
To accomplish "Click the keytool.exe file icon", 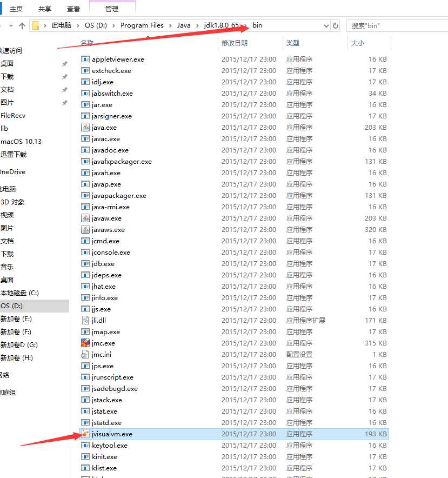I will 85,446.
